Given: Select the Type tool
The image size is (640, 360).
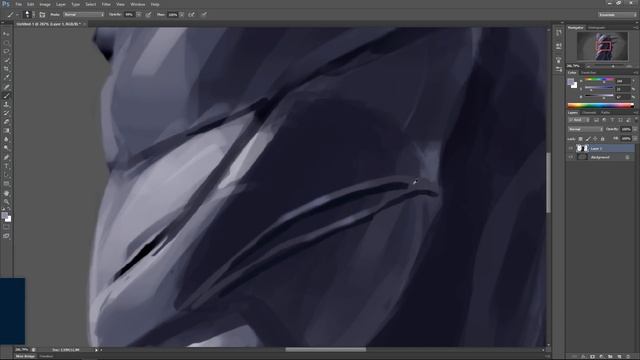Looking at the screenshot, I should (6, 166).
